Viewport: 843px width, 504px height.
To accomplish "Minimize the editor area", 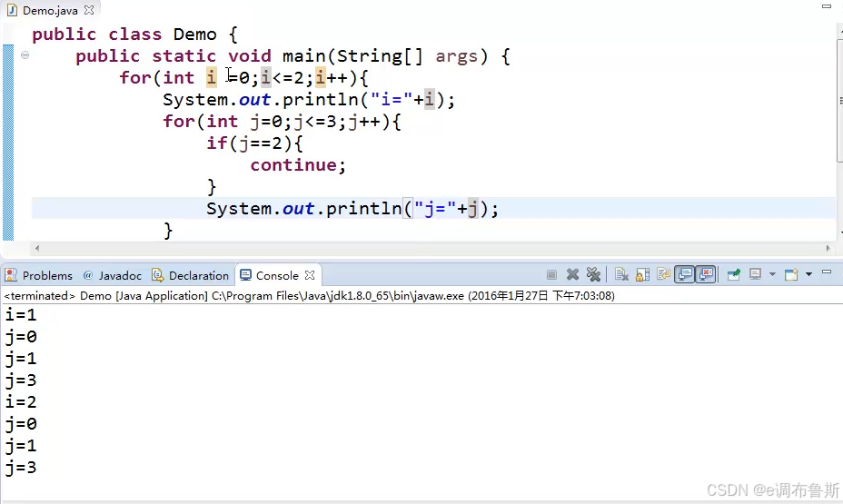I will click(x=827, y=6).
